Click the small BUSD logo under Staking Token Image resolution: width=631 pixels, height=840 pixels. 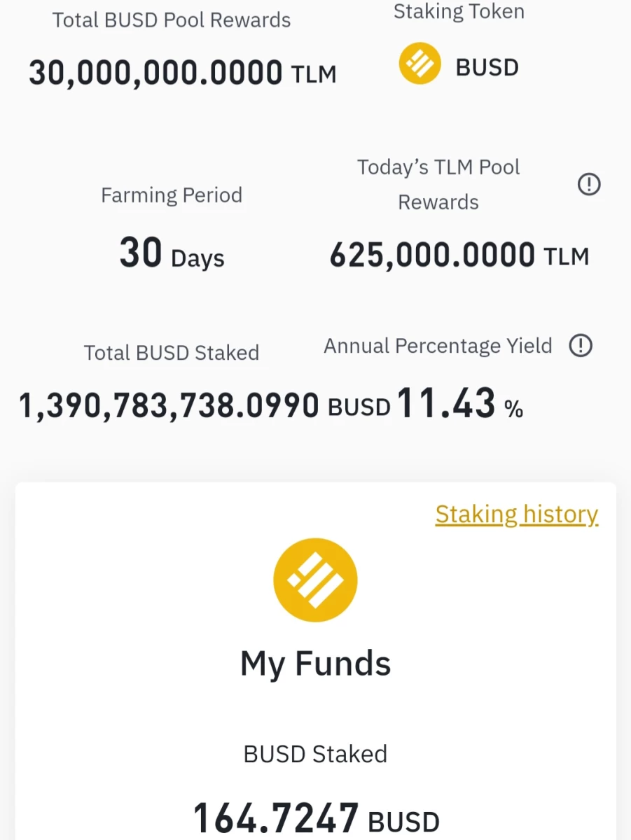tap(420, 64)
